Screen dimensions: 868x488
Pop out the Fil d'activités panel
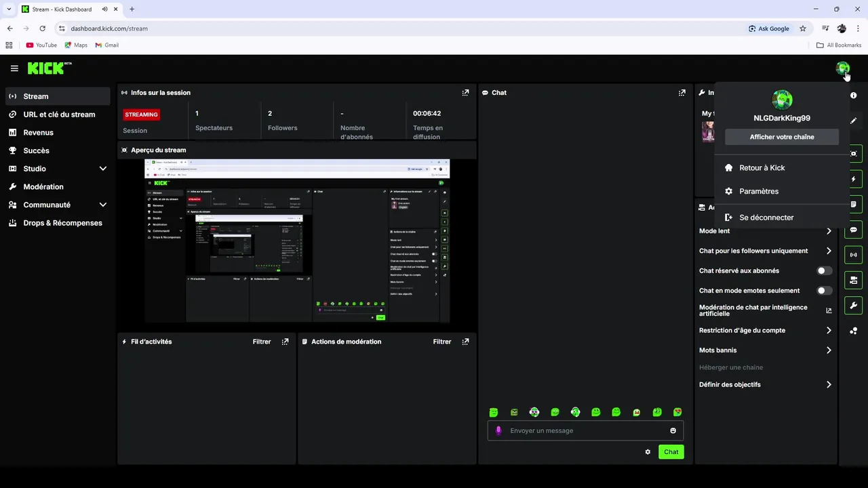point(285,342)
